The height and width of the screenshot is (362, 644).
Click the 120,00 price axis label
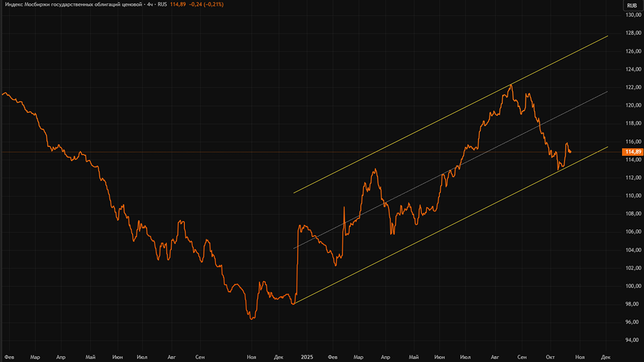pyautogui.click(x=633, y=105)
